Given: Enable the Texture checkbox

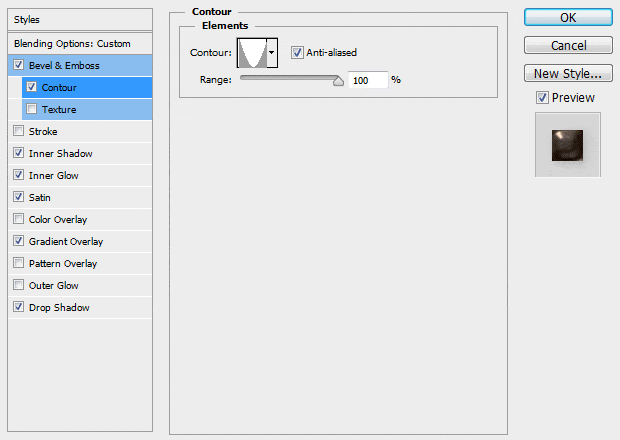Looking at the screenshot, I should pyautogui.click(x=33, y=110).
